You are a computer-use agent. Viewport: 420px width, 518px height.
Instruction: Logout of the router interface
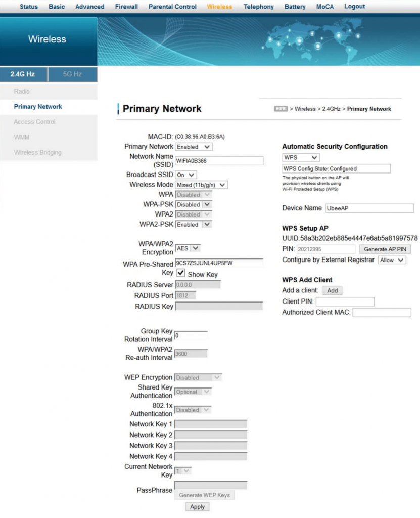tap(354, 6)
